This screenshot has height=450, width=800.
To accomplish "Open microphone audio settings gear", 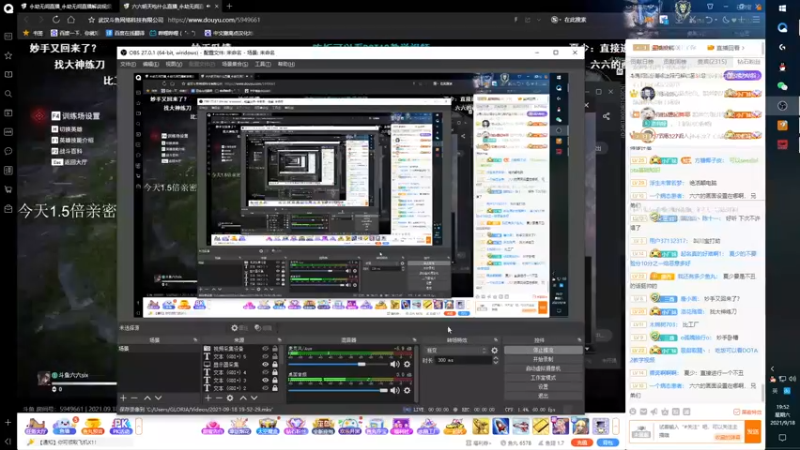I will pos(407,364).
